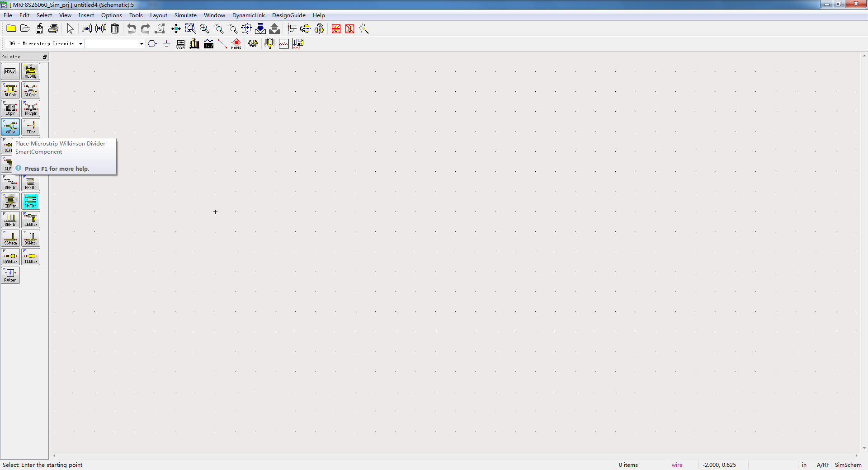Click the Tune parameters tuning-fork icon
Screen dimensions: 868x470
tap(270, 44)
